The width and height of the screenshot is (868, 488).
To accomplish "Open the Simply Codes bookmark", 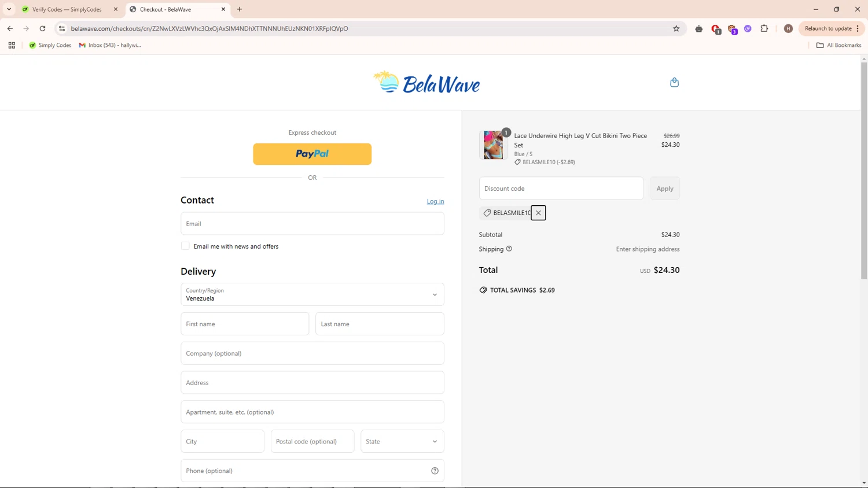I will (x=50, y=45).
